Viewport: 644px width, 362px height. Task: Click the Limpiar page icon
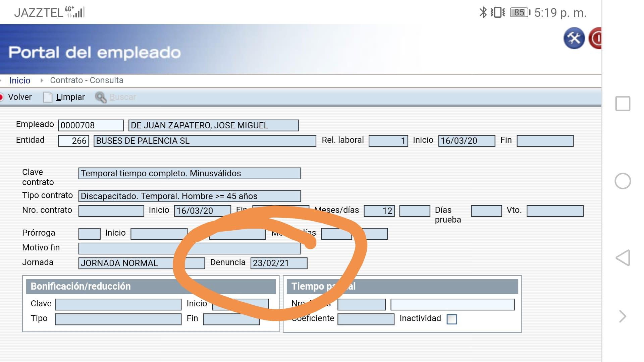[48, 97]
